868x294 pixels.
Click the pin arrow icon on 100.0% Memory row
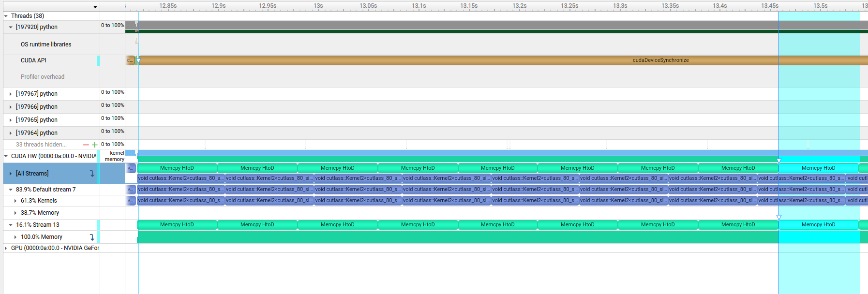pos(92,237)
